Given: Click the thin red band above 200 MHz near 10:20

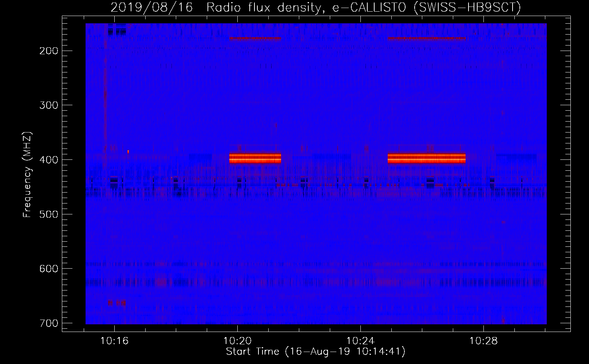Looking at the screenshot, I should click(256, 38).
